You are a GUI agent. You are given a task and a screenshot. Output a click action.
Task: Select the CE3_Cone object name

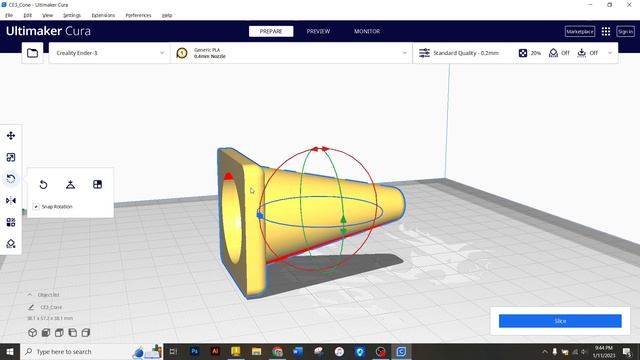tap(51, 307)
